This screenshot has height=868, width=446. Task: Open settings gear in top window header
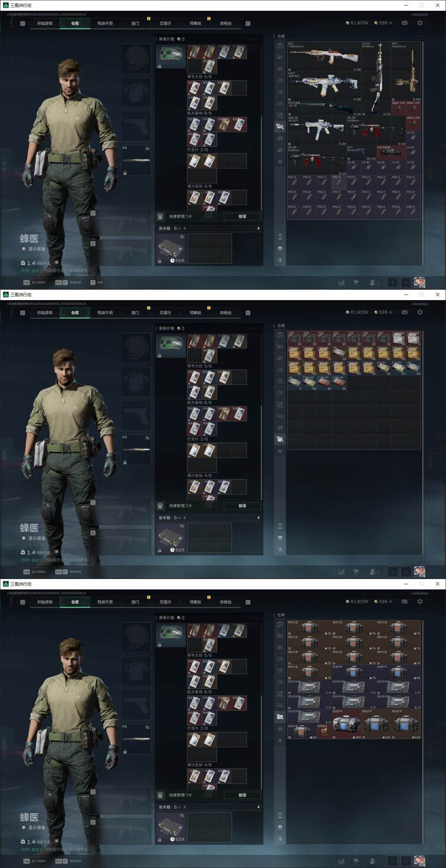(x=420, y=23)
